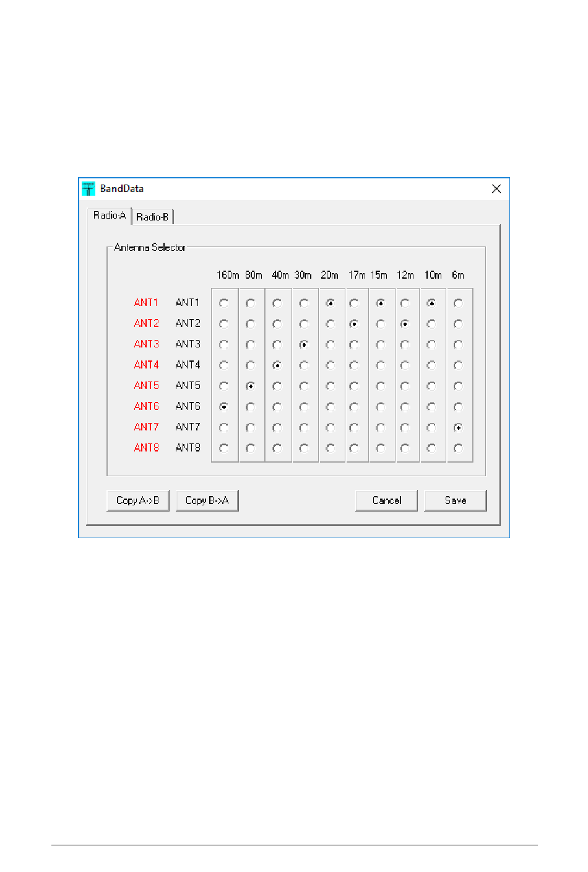Click the black ANT2 name label
This screenshot has height=872, width=588.
point(188,323)
